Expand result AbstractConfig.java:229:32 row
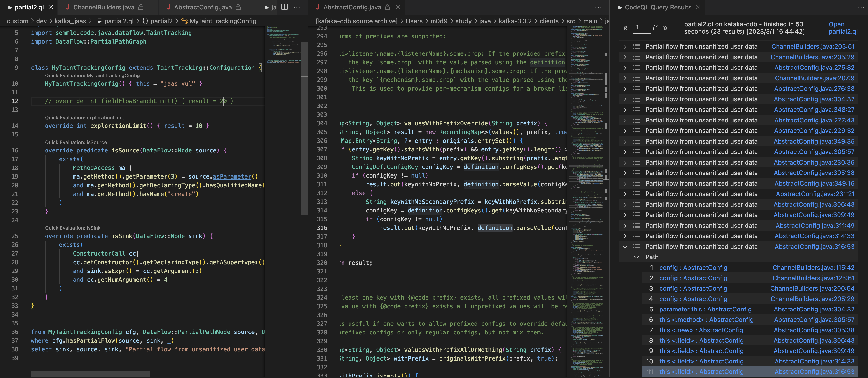This screenshot has height=378, width=868. (x=625, y=131)
